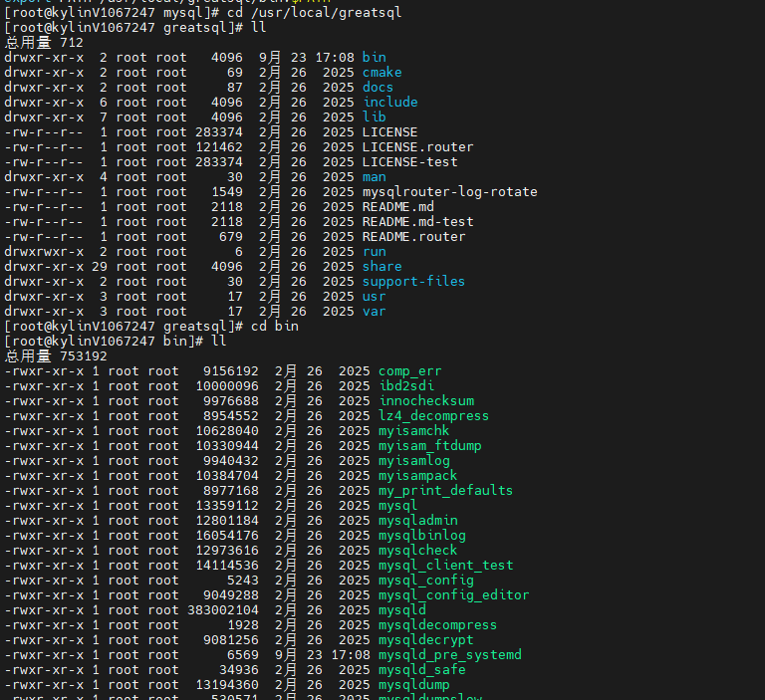Screen dimensions: 765x700
Task: Click the 'lib' directory entry
Action: (375, 117)
